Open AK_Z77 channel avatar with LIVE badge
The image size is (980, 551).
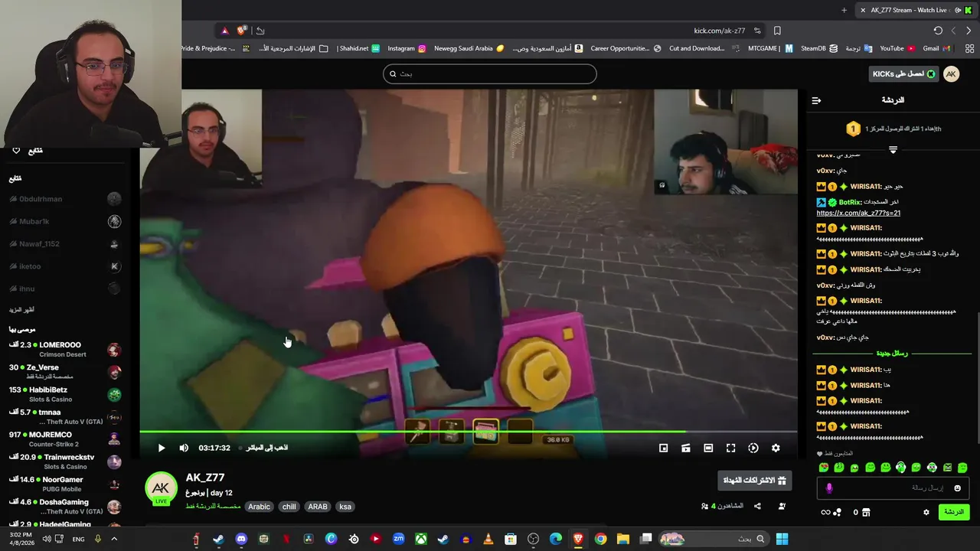(x=161, y=490)
